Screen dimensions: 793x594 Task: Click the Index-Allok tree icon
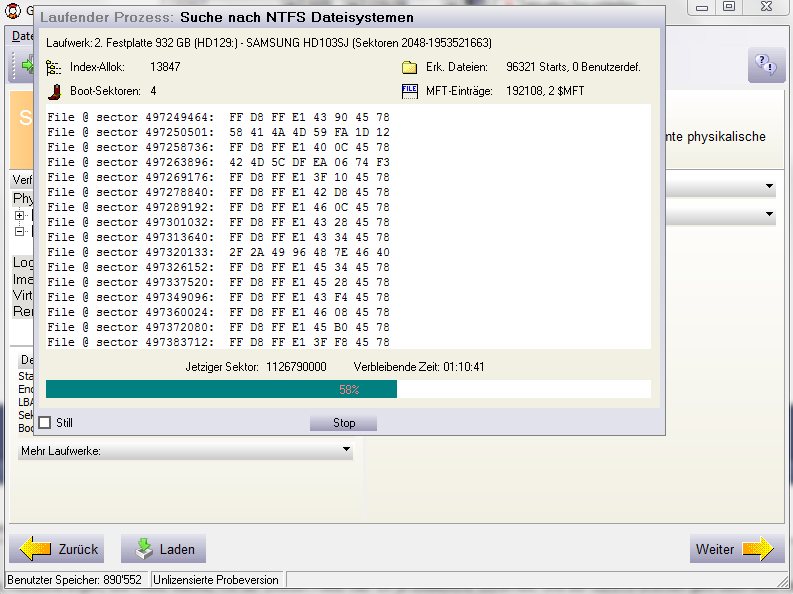tap(54, 68)
